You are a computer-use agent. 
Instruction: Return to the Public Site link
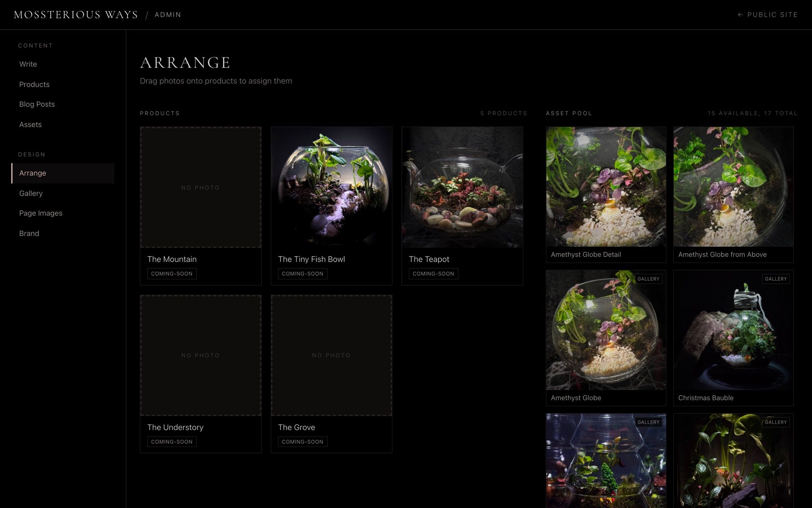click(x=768, y=15)
